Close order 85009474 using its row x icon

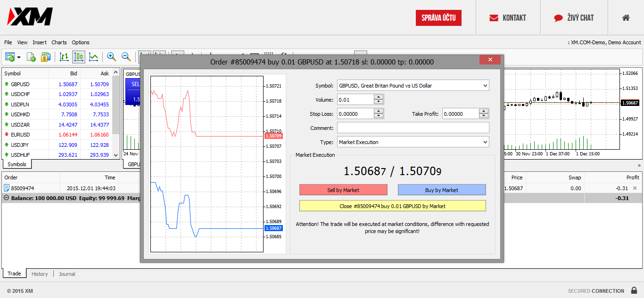[x=635, y=188]
